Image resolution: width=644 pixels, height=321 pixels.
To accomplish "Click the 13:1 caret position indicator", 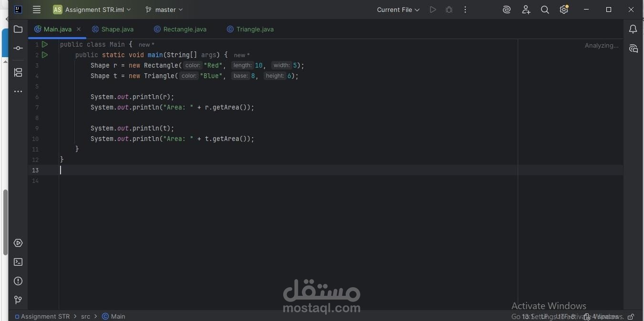I will (x=529, y=316).
